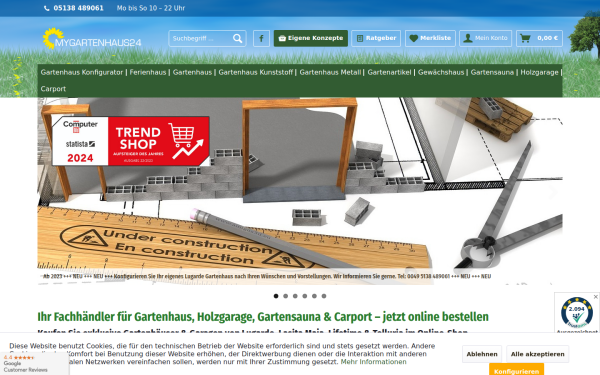Click the Gartenhaus menu item
The width and height of the screenshot is (600, 375).
pyautogui.click(x=192, y=72)
